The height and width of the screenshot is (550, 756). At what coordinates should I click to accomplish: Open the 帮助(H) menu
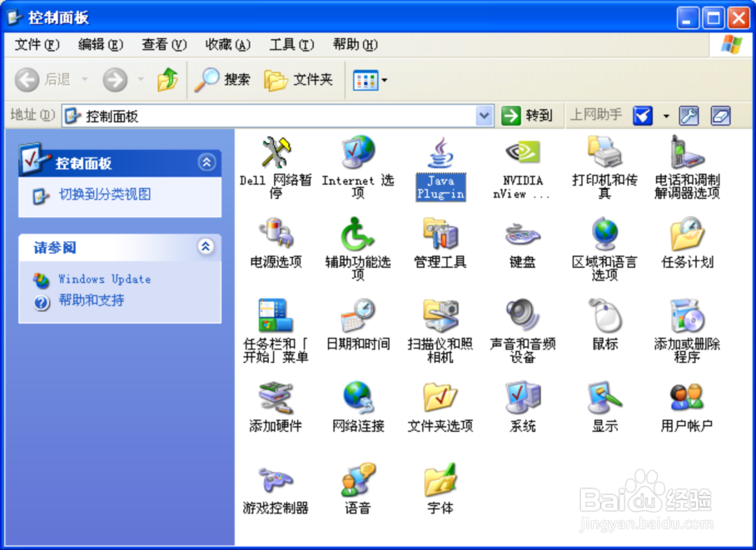pos(356,45)
